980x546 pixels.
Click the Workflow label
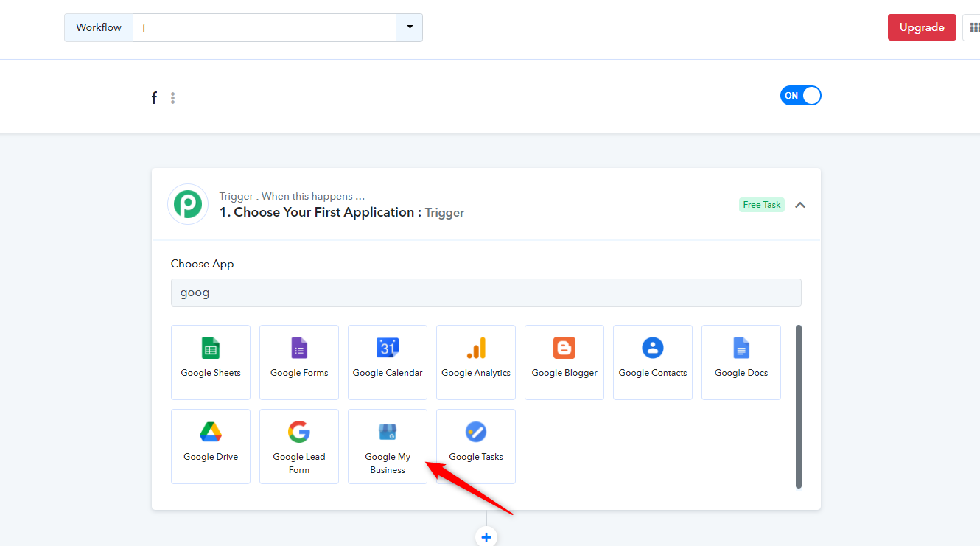pyautogui.click(x=99, y=27)
